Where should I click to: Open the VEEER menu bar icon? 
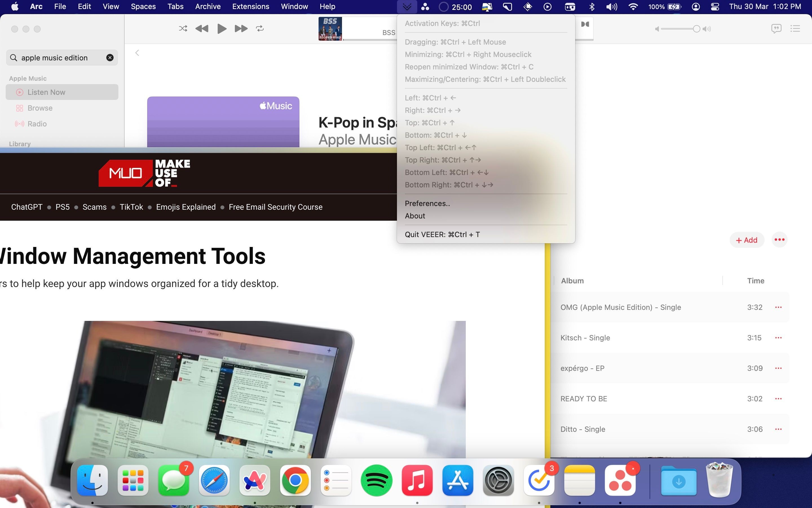click(x=407, y=7)
